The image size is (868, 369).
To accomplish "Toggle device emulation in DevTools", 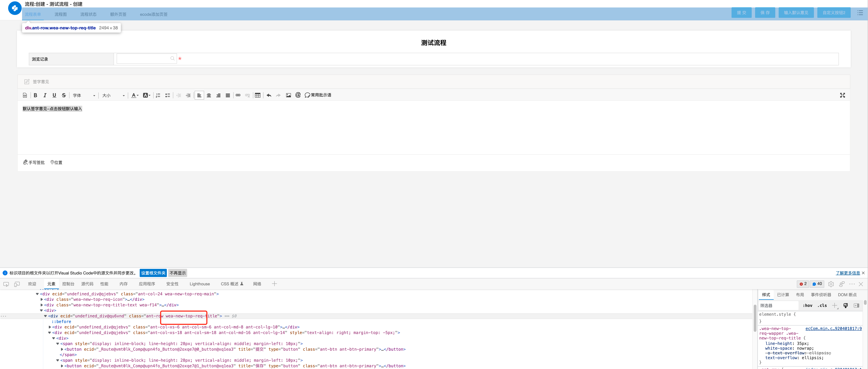I will 17,284.
